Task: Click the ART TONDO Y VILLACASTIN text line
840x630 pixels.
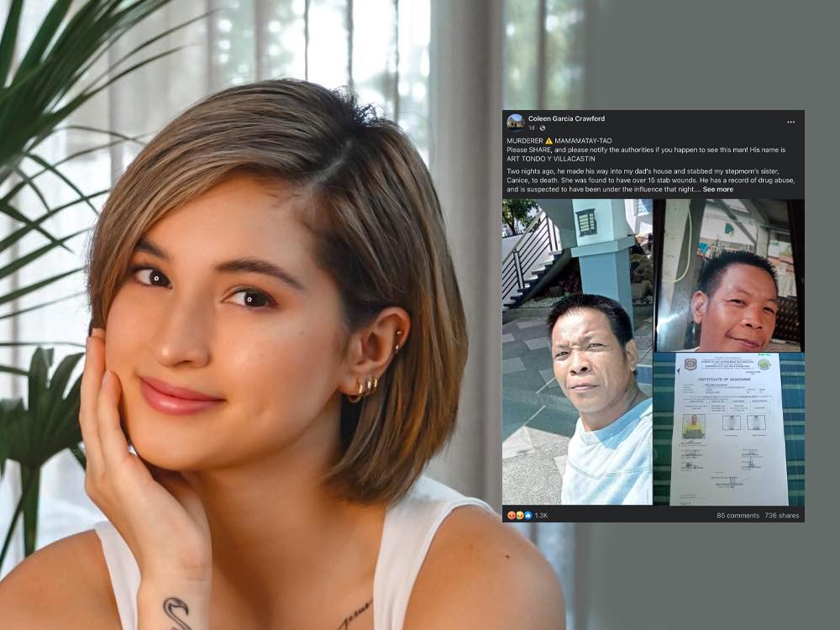Action: point(552,157)
